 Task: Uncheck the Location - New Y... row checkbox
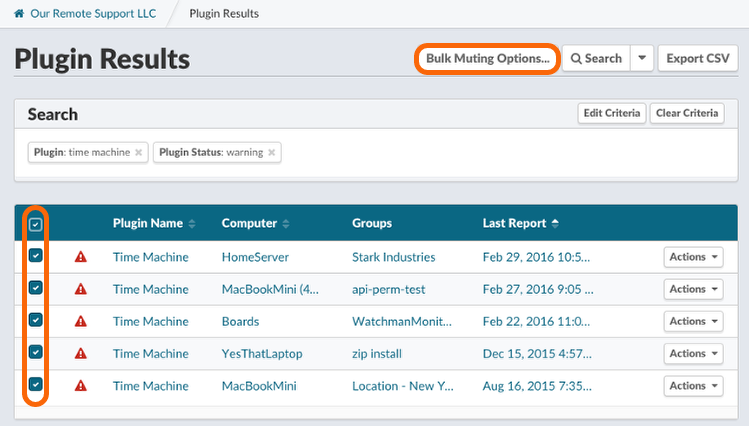[x=36, y=384]
